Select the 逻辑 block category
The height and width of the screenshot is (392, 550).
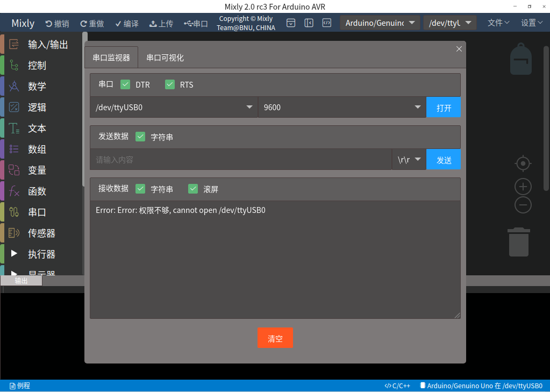pos(41,108)
